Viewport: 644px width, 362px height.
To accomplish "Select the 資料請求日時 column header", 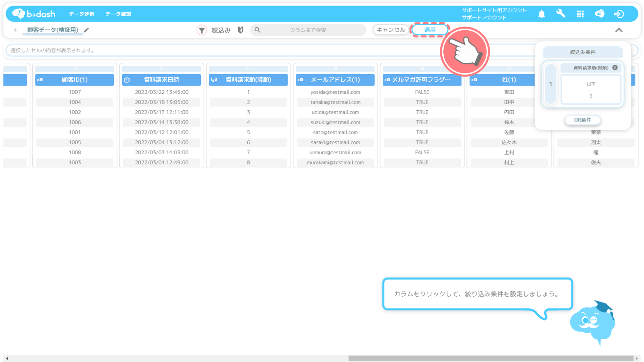I will pos(162,80).
